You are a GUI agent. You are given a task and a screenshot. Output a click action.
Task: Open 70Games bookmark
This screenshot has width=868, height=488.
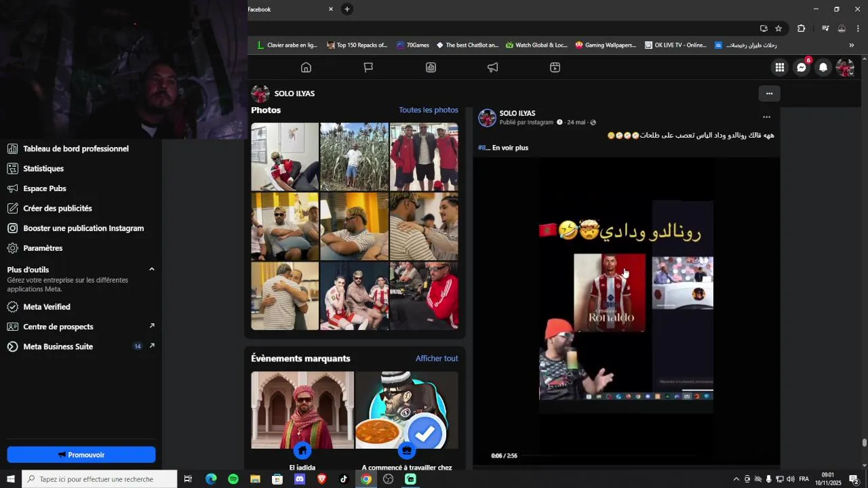click(x=413, y=45)
